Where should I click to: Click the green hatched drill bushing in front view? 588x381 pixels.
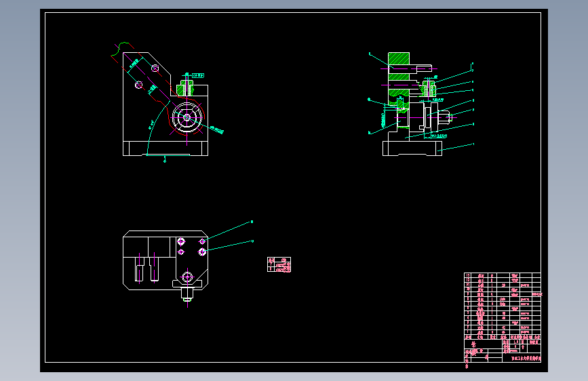point(185,89)
